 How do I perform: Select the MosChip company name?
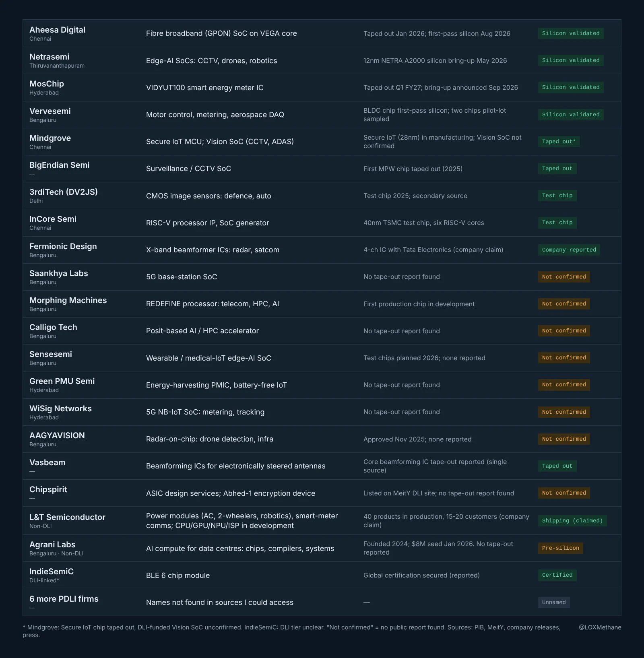click(x=47, y=84)
